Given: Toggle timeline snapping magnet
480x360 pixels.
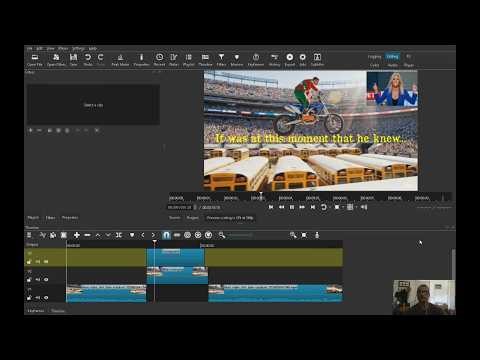Looking at the screenshot, I should point(166,235).
